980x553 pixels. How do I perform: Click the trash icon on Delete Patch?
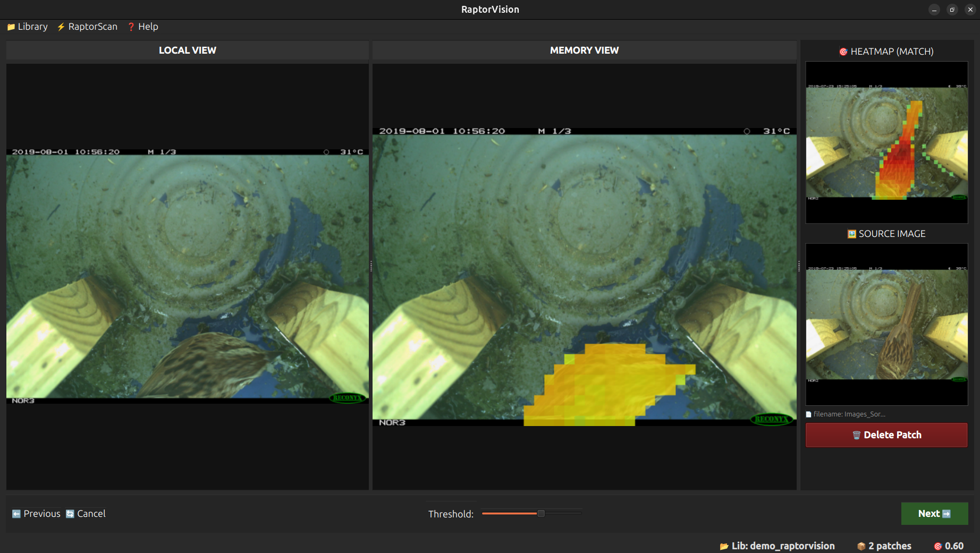coord(856,435)
